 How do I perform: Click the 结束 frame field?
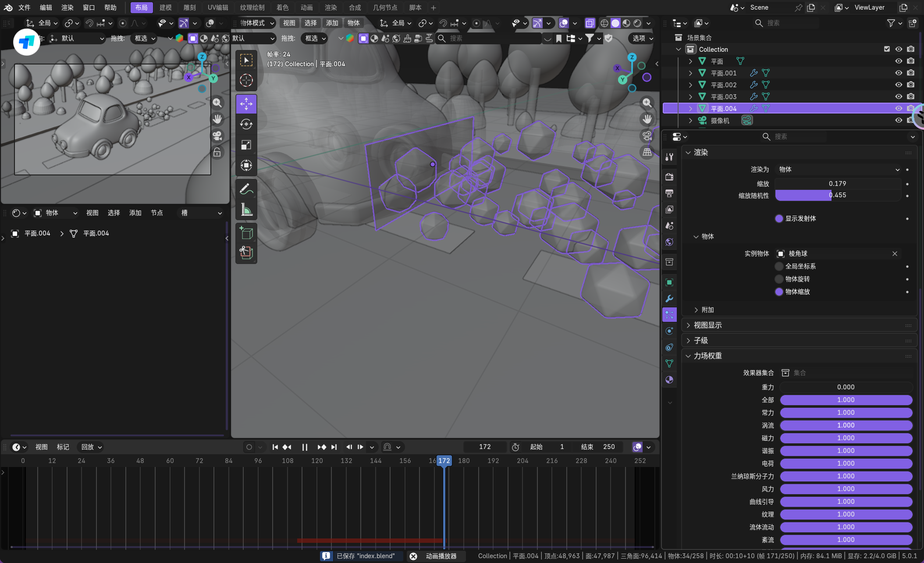pyautogui.click(x=598, y=447)
